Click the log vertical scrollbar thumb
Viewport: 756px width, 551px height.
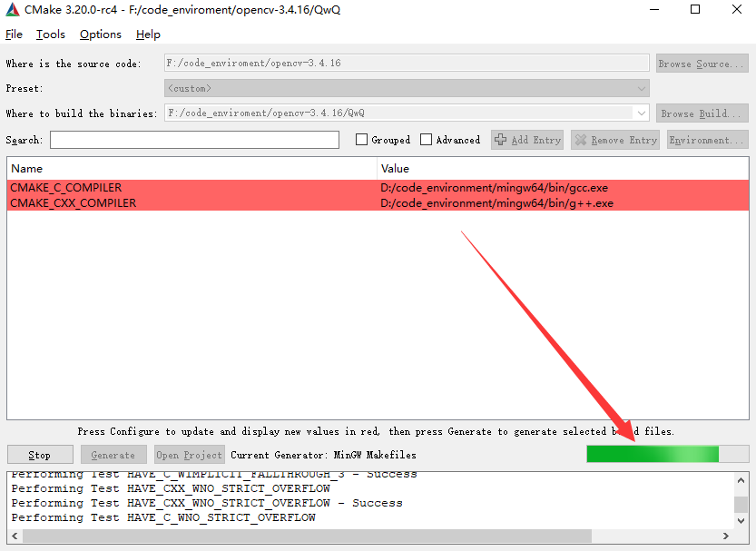point(741,504)
